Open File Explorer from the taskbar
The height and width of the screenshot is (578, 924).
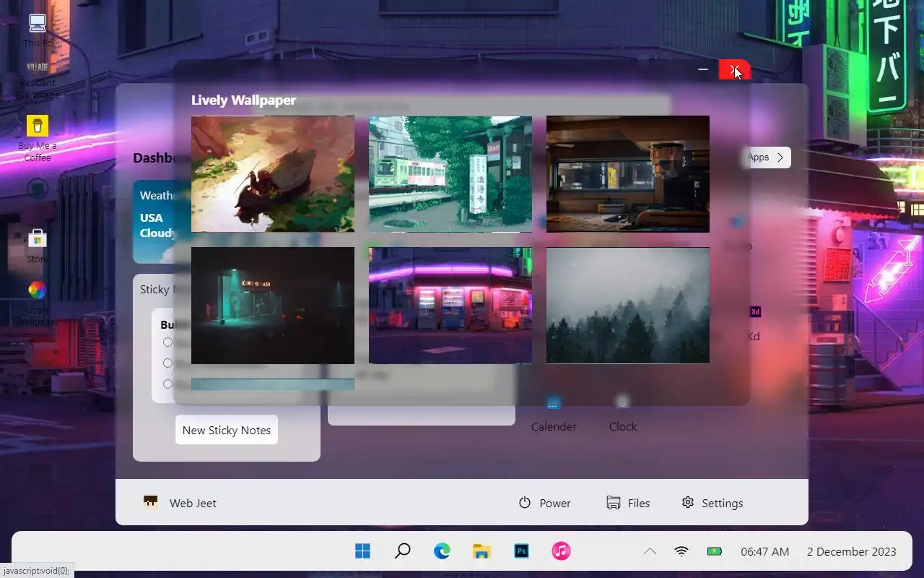pos(481,551)
